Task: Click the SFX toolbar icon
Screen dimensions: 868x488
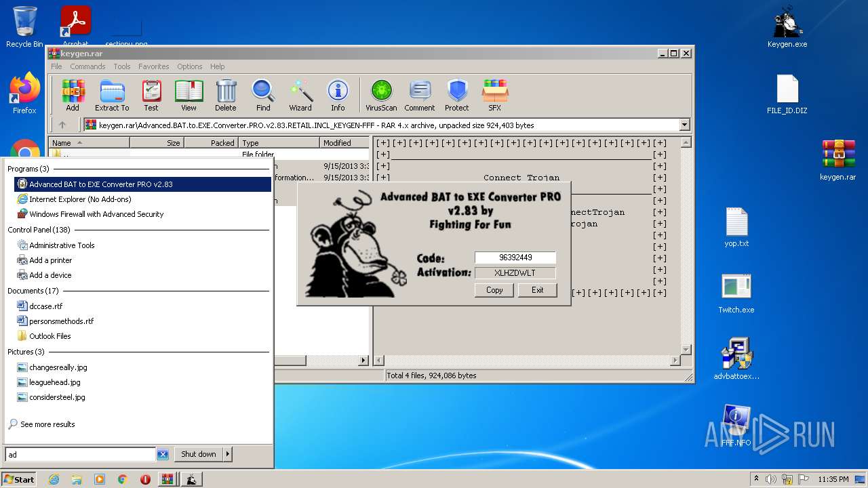Action: pyautogui.click(x=495, y=95)
